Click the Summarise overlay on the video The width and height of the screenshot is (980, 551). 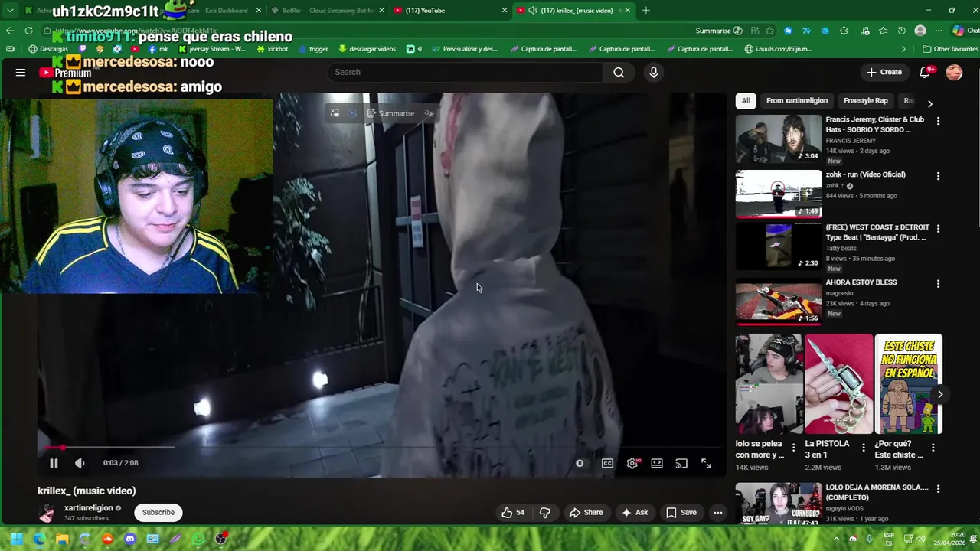390,113
